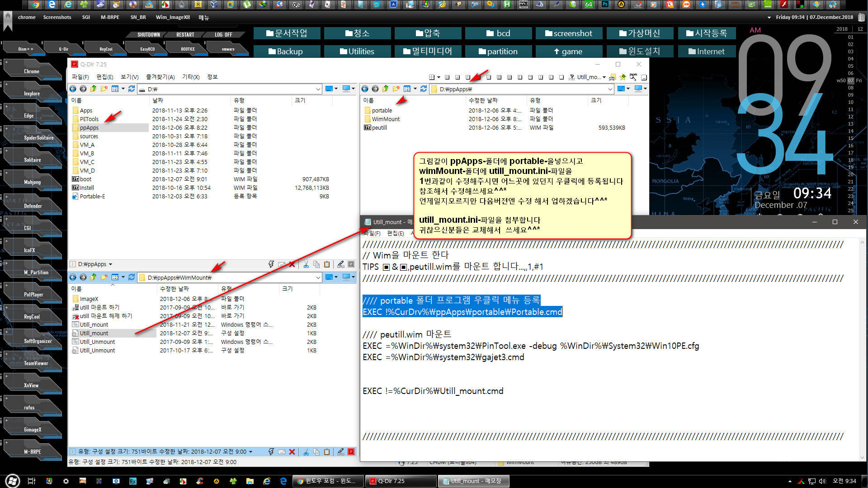Click the lightning Run icon in bottom status bar
The width and height of the screenshot is (868, 488).
point(271,451)
